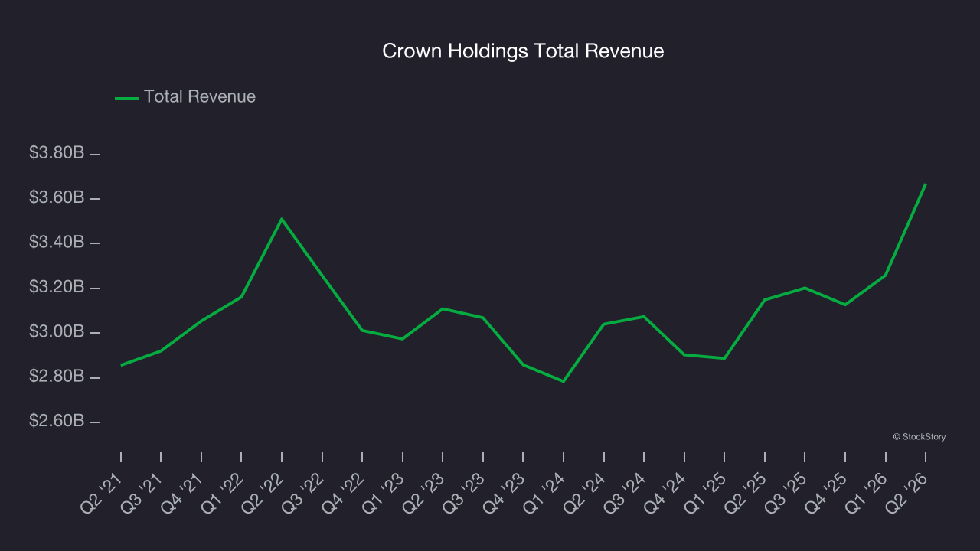Viewport: 980px width, 551px height.
Task: Click the green legend line swatch
Action: point(126,98)
